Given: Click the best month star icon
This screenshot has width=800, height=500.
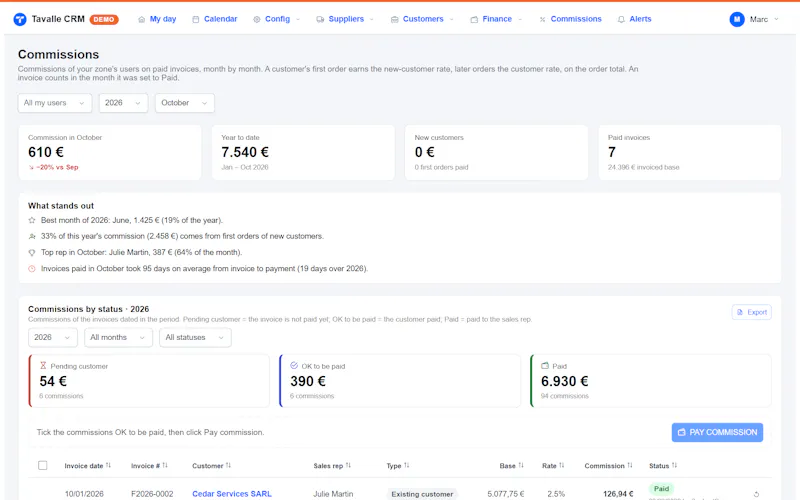Looking at the screenshot, I should (32, 220).
